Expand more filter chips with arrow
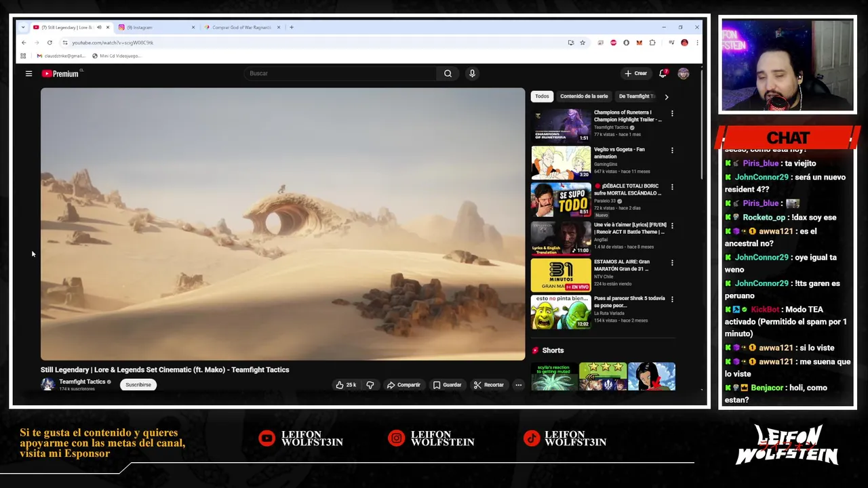Image resolution: width=868 pixels, height=488 pixels. tap(666, 96)
